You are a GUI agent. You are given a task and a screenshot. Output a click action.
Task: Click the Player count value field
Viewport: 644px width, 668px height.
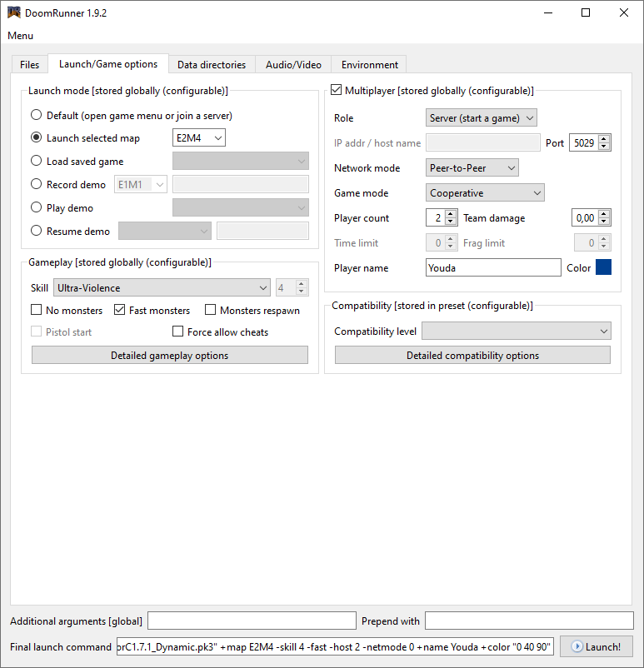(436, 217)
